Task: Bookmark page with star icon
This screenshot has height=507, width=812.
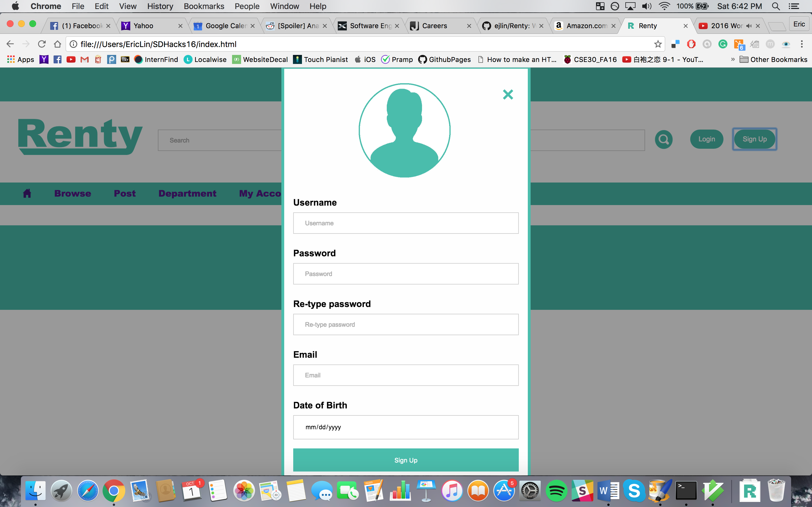Action: (x=658, y=44)
